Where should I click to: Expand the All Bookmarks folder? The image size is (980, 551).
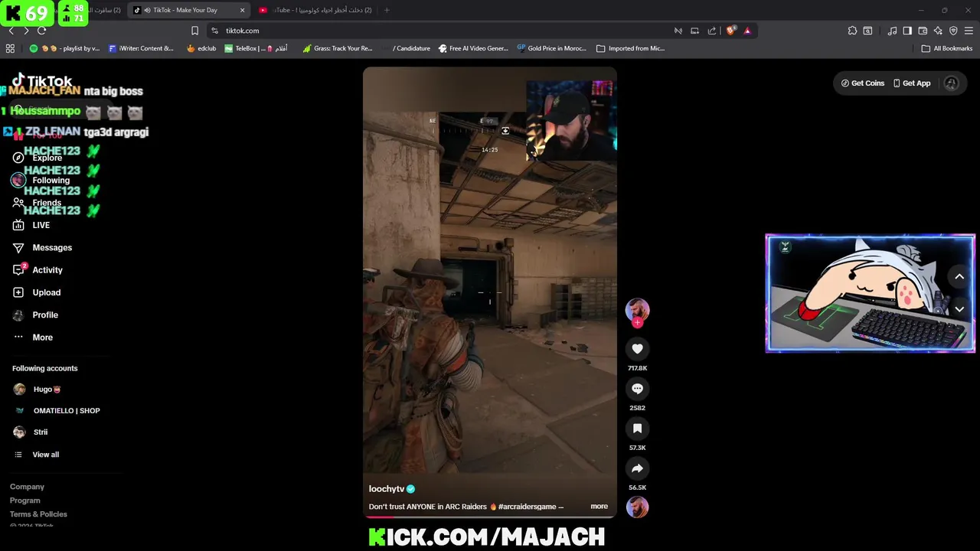coord(947,48)
